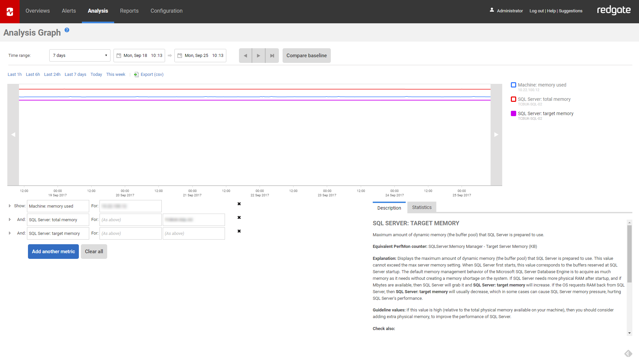Click Compare baseline button
The width and height of the screenshot is (639, 364).
coord(307,56)
